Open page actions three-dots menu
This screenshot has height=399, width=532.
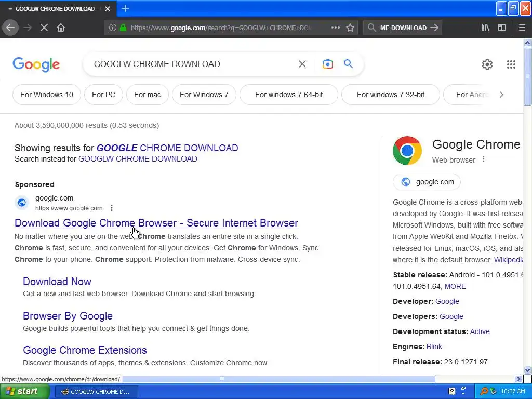(335, 28)
